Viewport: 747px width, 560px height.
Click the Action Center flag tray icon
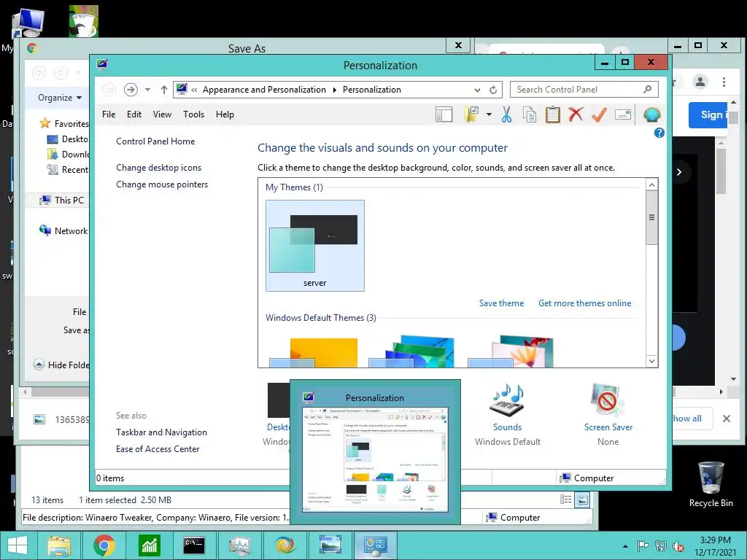pyautogui.click(x=643, y=546)
